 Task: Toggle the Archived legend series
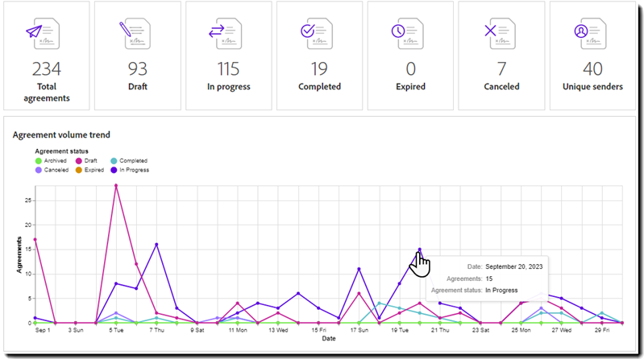[x=39, y=161]
